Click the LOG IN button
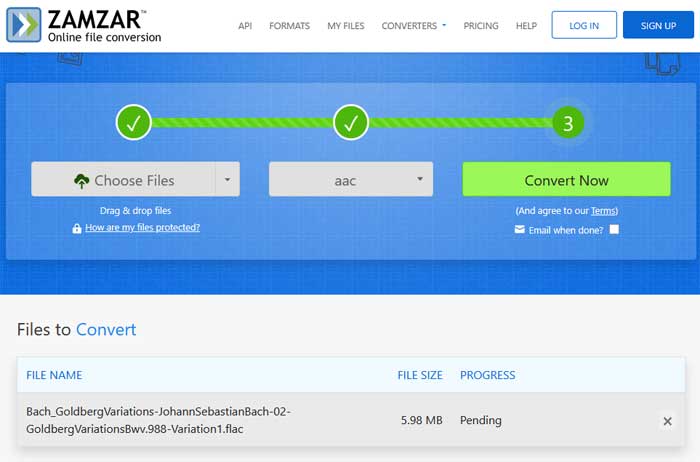 [584, 25]
